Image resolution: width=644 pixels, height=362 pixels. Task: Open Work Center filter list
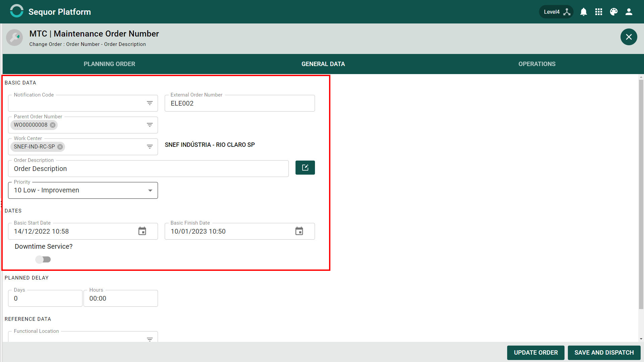coord(150,147)
